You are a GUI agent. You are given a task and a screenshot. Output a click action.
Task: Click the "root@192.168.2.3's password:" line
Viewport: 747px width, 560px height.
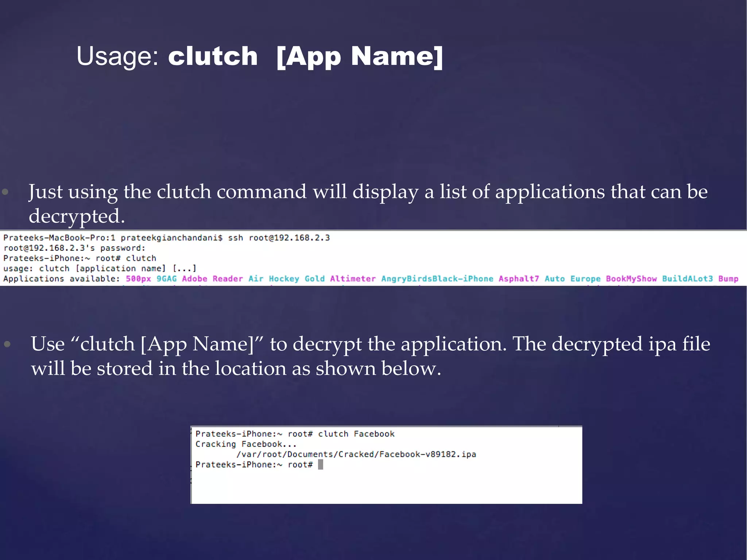pyautogui.click(x=74, y=248)
